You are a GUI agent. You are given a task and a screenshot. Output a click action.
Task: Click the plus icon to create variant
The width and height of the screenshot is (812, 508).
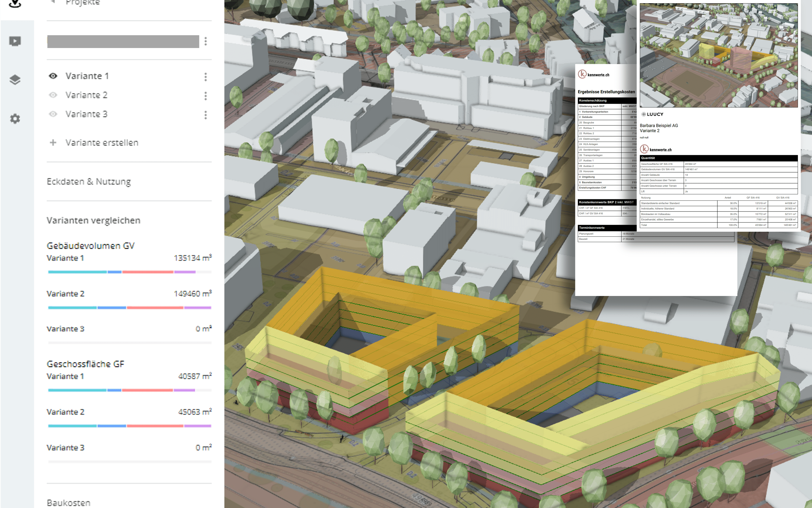tap(53, 143)
